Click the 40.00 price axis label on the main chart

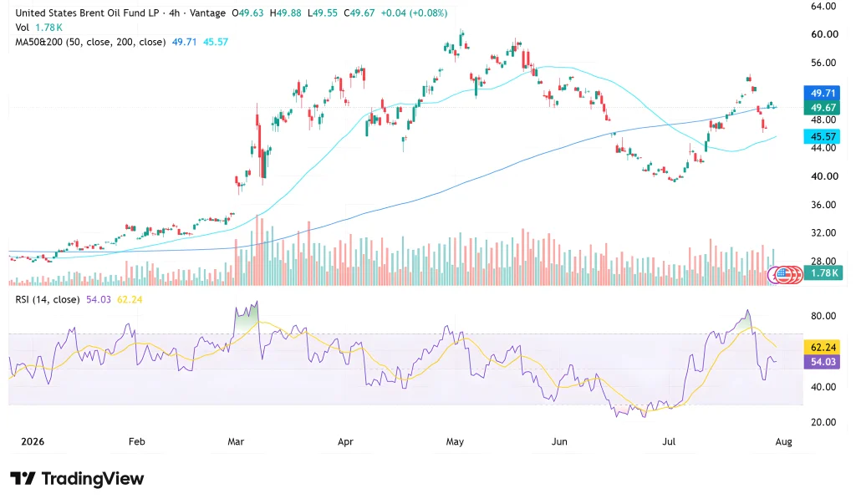click(824, 176)
